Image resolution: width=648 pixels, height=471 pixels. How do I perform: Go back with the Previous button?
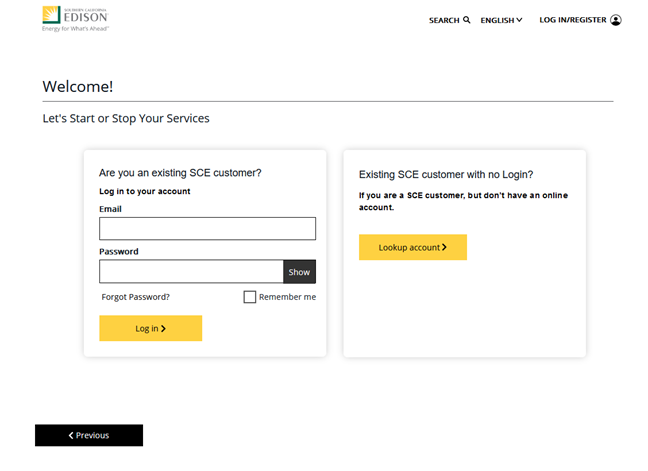pyautogui.click(x=89, y=435)
